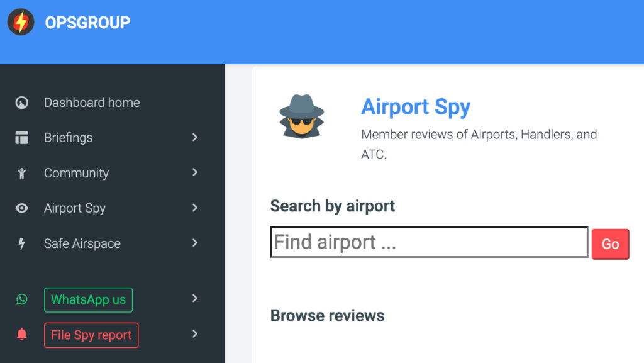This screenshot has width=644, height=363.
Task: Expand the Safe Airspace chevron
Action: tap(195, 243)
